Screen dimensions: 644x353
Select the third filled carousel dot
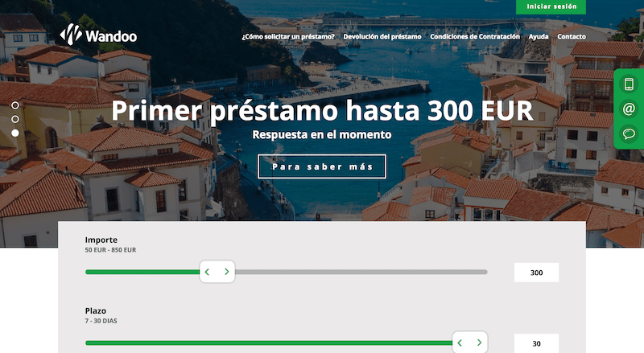coord(15,133)
